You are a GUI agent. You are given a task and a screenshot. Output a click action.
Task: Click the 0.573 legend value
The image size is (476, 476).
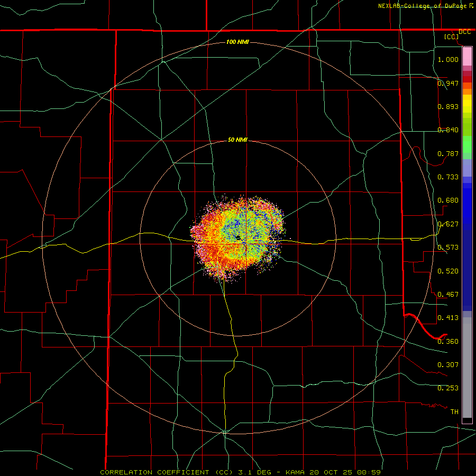coord(448,247)
